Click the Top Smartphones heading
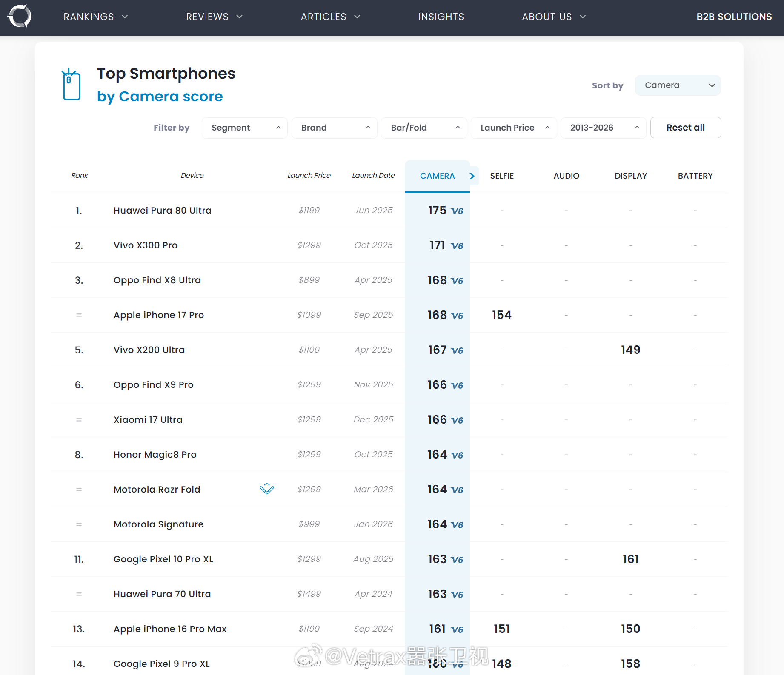This screenshot has height=675, width=784. click(x=166, y=74)
